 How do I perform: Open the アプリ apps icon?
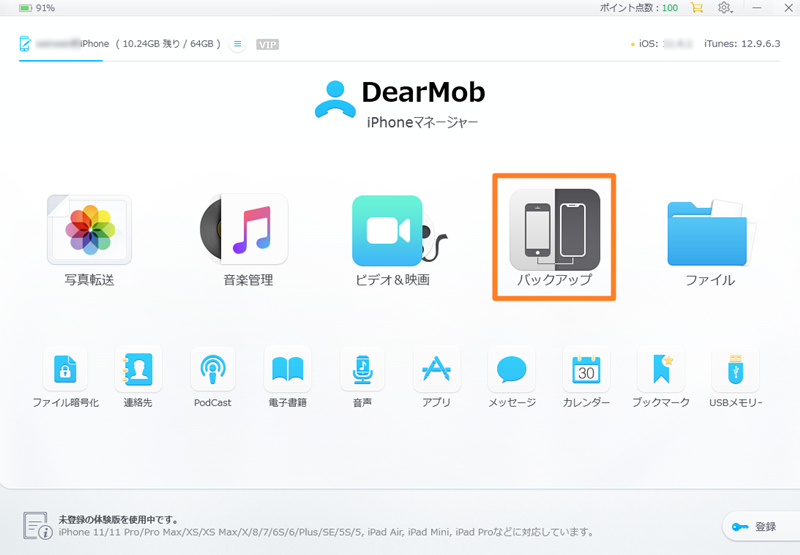point(437,369)
